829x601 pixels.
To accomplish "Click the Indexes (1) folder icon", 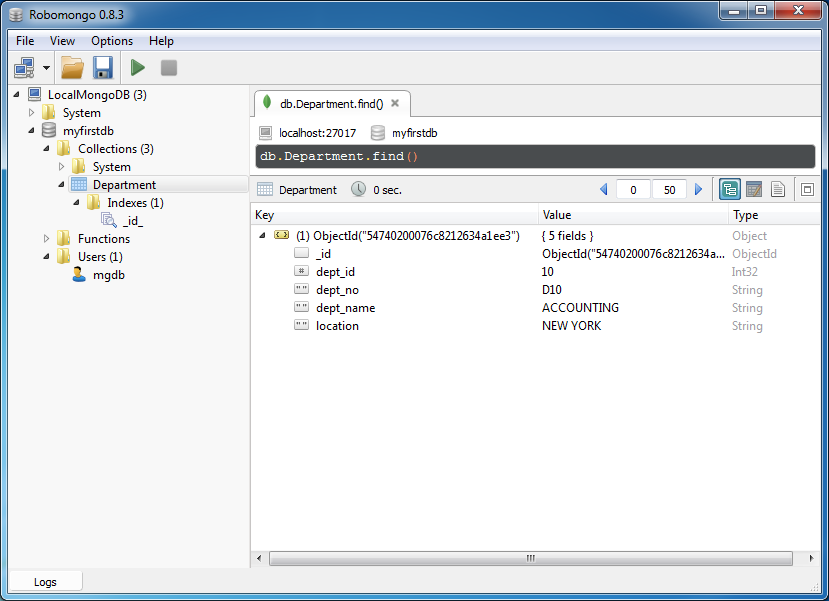I will point(93,202).
